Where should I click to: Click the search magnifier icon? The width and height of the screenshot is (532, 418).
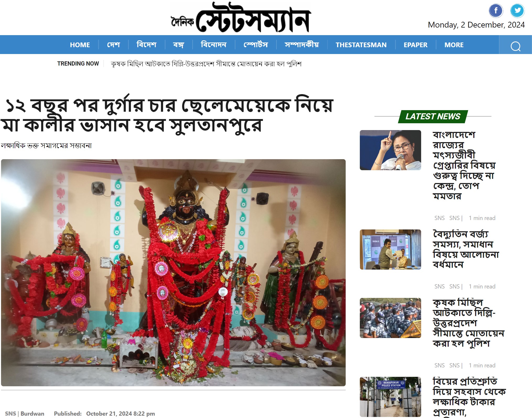click(x=515, y=46)
